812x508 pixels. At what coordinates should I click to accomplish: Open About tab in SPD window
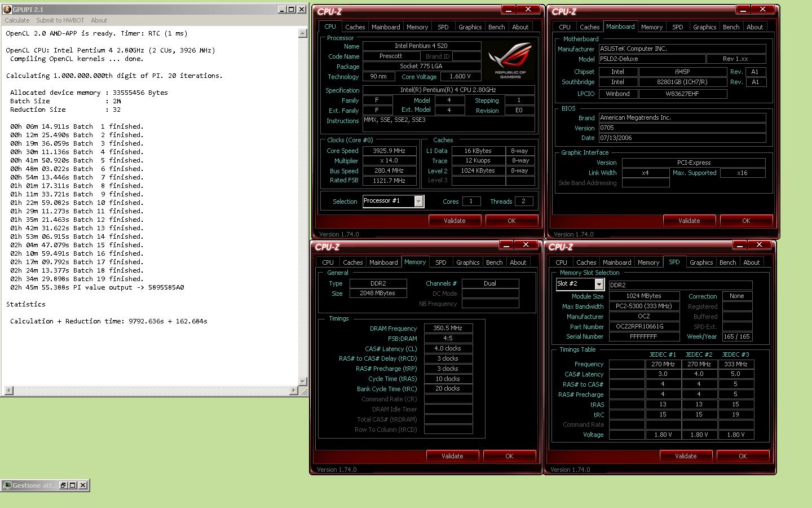click(x=751, y=262)
